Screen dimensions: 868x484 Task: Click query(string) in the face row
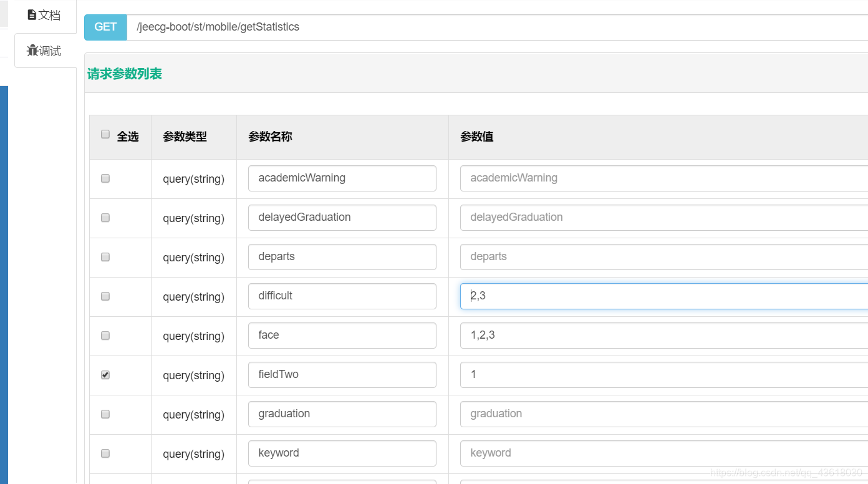[193, 336]
